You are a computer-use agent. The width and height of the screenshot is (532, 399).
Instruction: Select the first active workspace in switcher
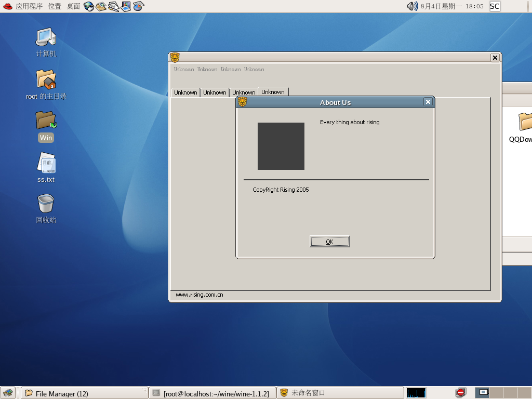[483, 393]
